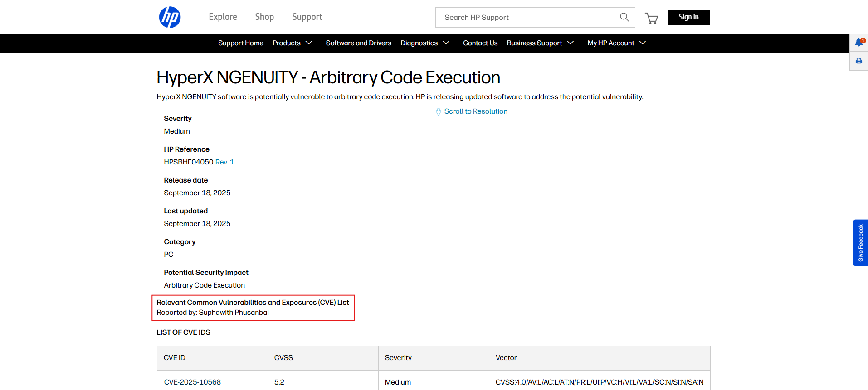The width and height of the screenshot is (868, 390).
Task: Go to Support Home
Action: pos(240,43)
